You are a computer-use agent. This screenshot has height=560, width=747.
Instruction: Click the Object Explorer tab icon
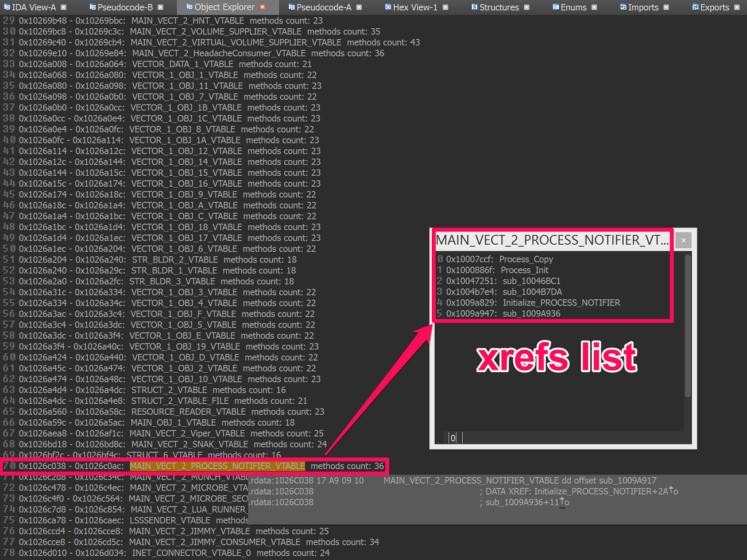(189, 7)
